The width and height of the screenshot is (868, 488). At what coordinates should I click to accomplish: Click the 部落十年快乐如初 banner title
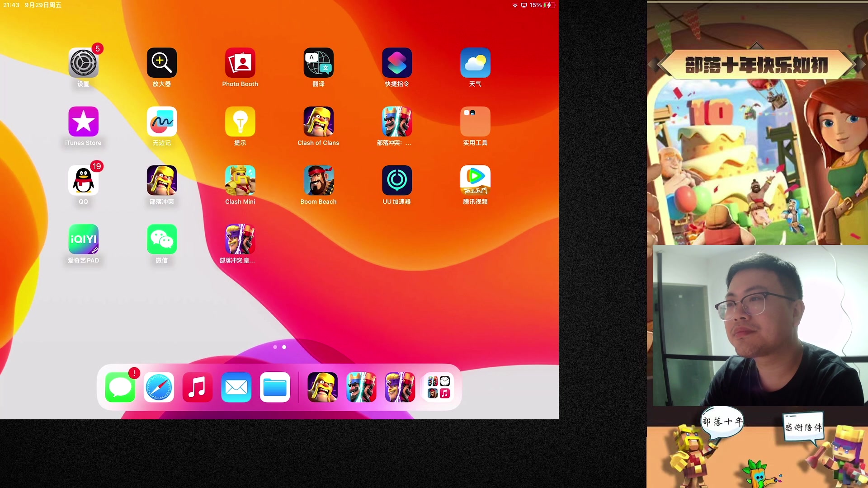(x=756, y=65)
